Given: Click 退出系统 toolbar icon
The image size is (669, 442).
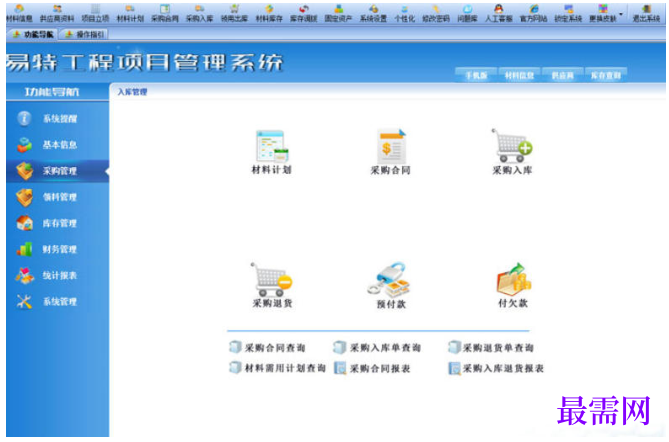Looking at the screenshot, I should [x=646, y=13].
